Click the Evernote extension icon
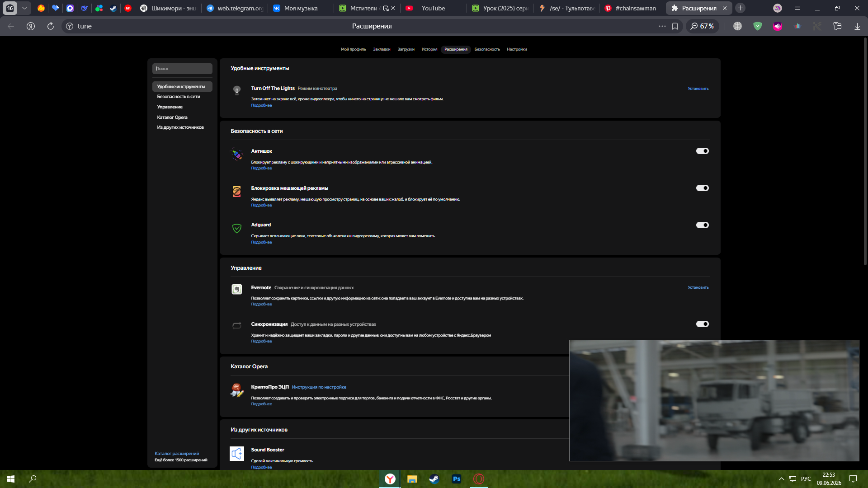 [237, 289]
